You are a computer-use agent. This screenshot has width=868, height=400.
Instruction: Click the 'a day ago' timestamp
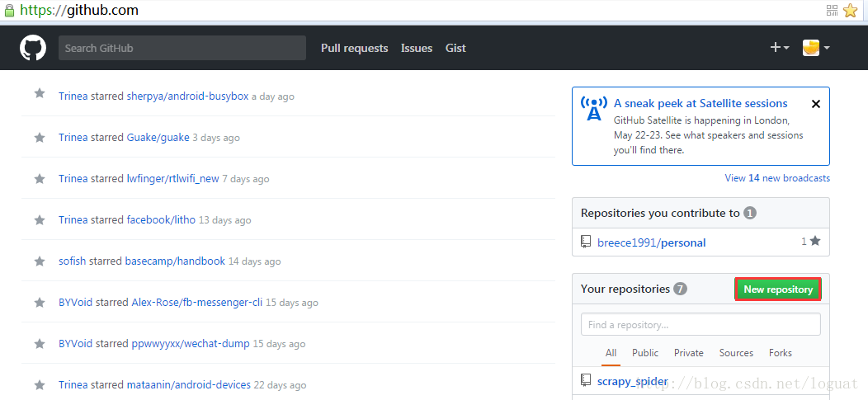tap(273, 96)
